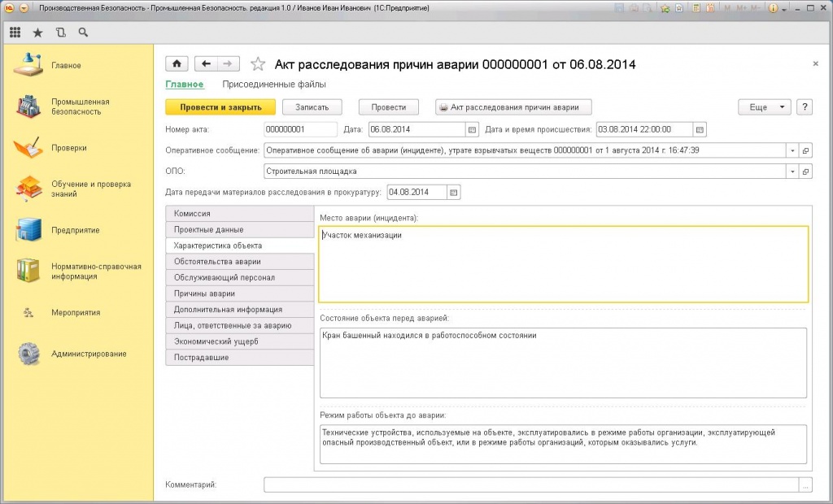Click the favorites star in toolbar
833x504 pixels.
tap(37, 33)
